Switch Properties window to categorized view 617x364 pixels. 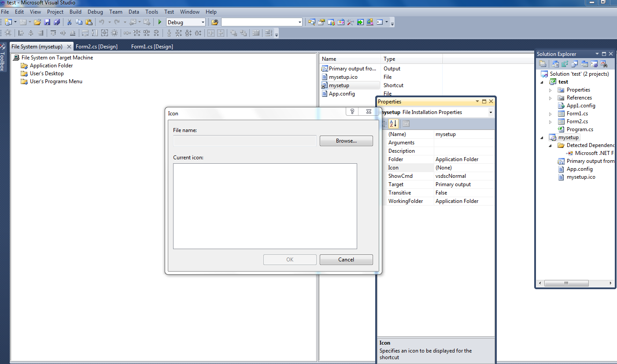(x=384, y=124)
